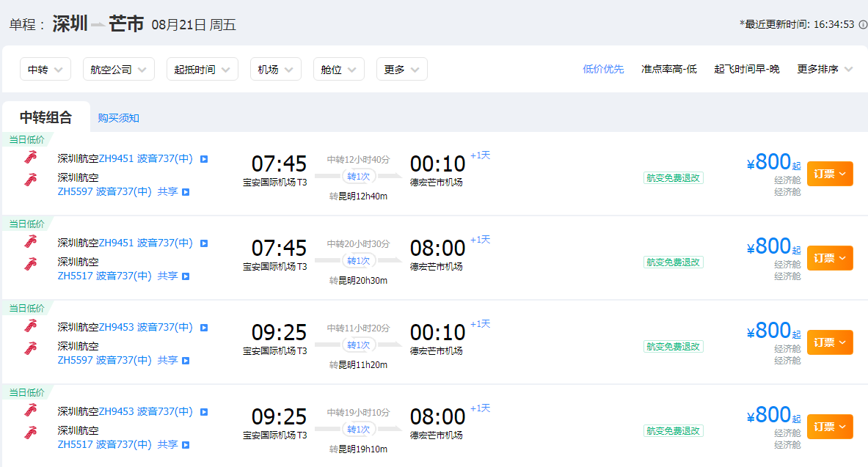Click Shenzhen Airlines logo beside fourth-row ZH5517

[x=30, y=432]
